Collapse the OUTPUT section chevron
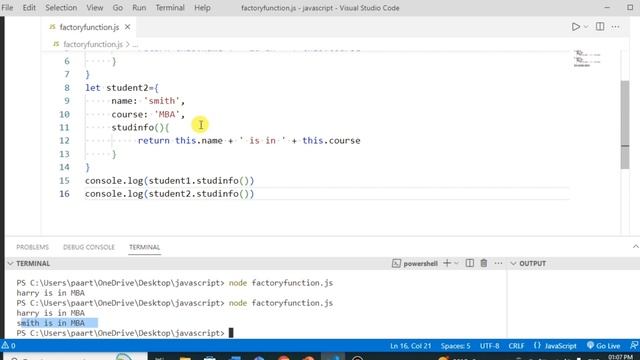Viewport: 640px width, 360px height. pos(513,264)
